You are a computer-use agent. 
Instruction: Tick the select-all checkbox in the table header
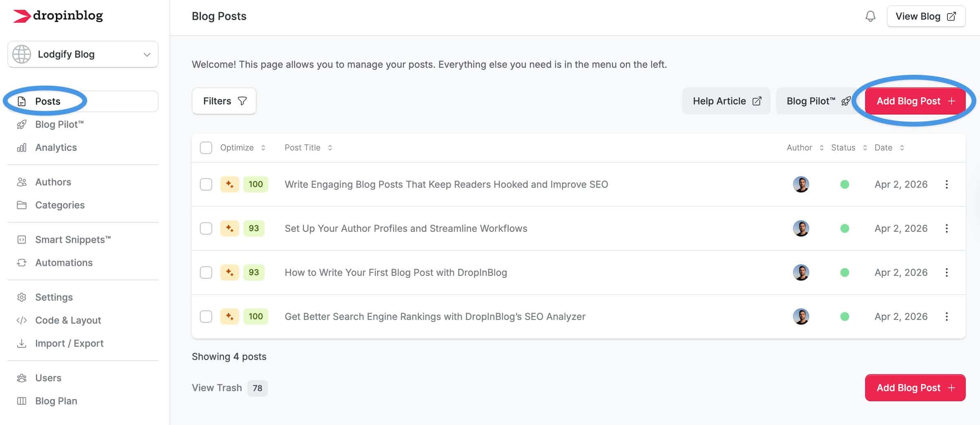pyautogui.click(x=206, y=148)
